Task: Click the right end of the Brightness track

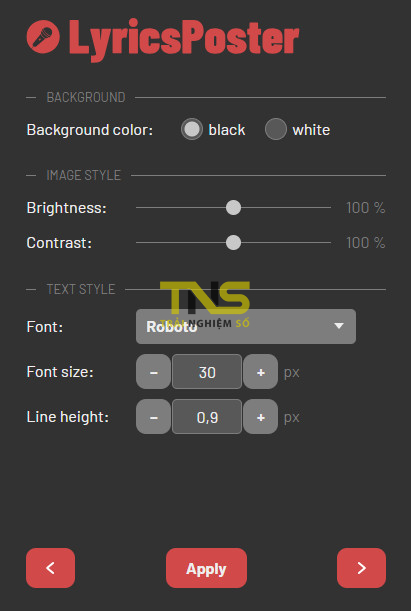Action: click(329, 207)
